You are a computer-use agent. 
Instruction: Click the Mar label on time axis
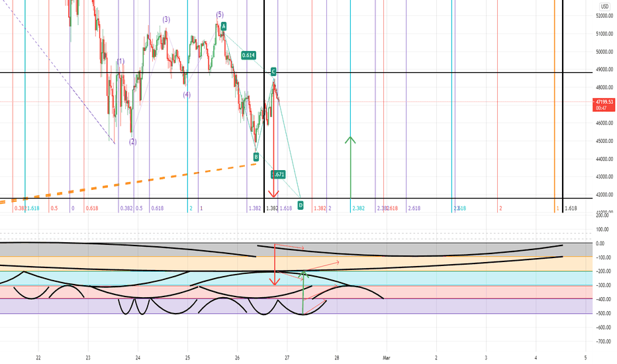coord(387,357)
